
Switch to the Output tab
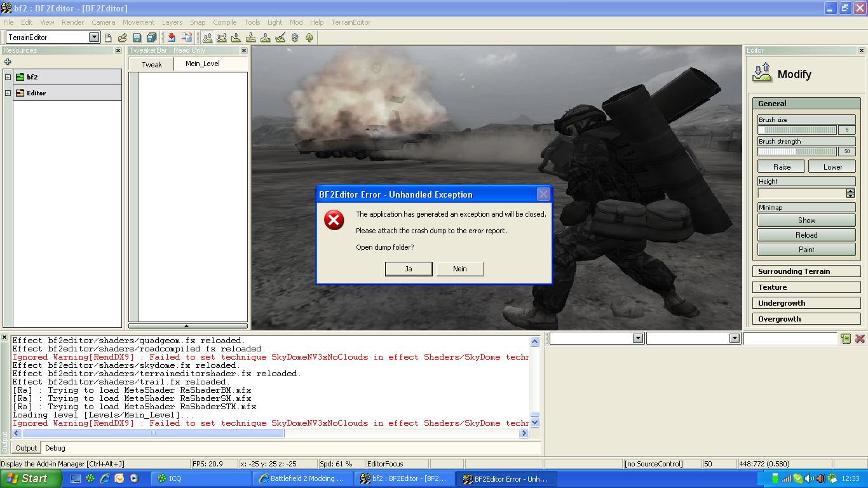[26, 448]
